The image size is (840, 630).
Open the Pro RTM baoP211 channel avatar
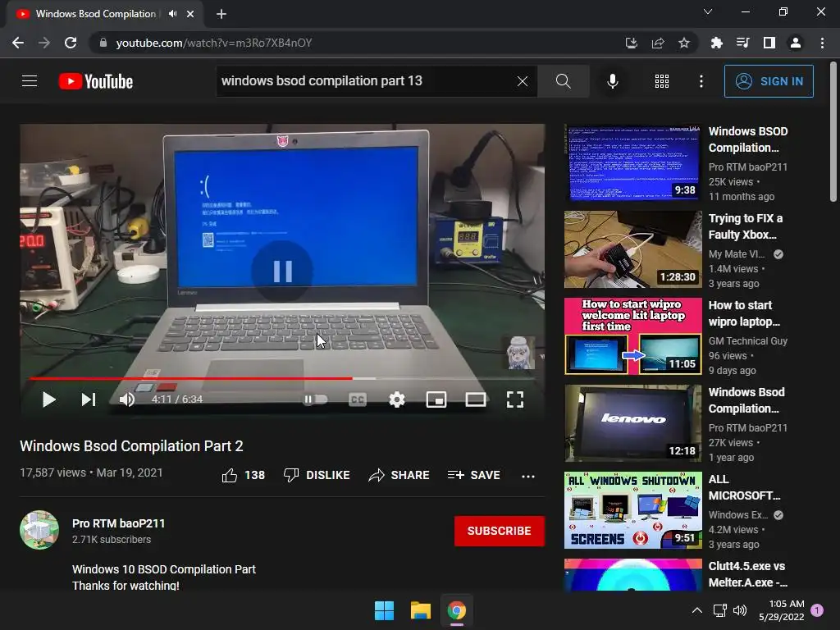pos(39,530)
